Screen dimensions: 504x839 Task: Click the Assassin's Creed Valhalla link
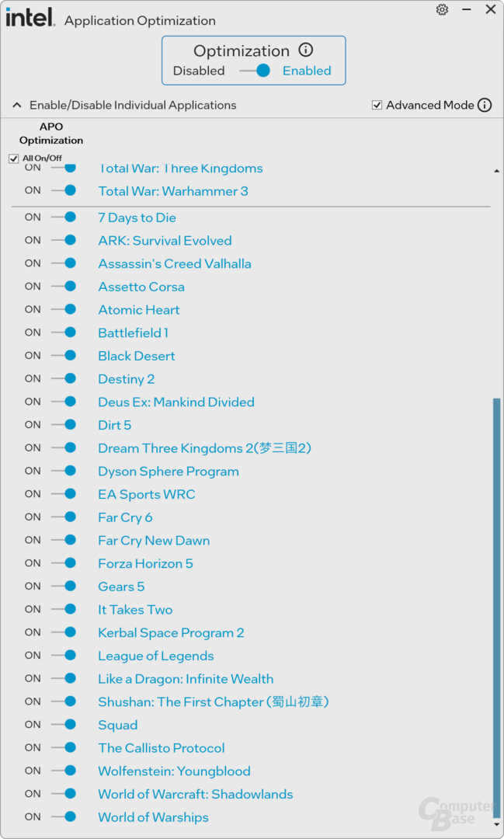coord(174,264)
